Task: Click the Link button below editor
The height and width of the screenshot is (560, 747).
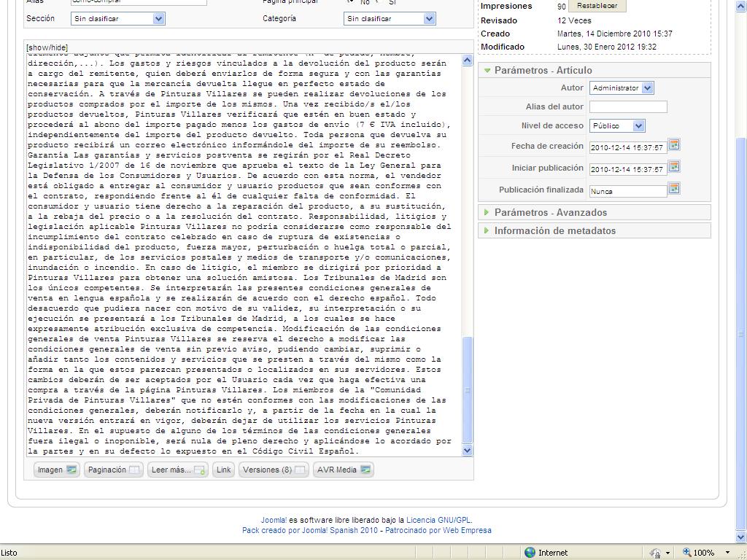Action: pos(223,470)
